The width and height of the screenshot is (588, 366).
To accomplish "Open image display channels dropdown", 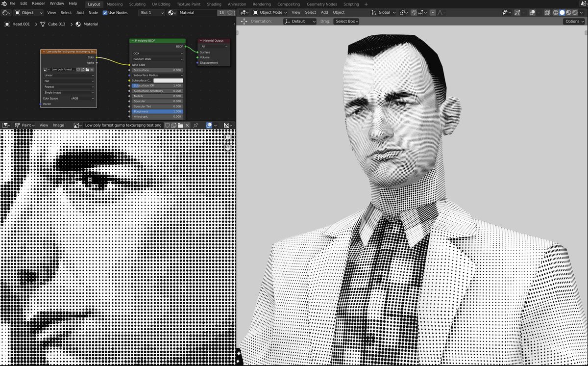I will pyautogui.click(x=228, y=125).
